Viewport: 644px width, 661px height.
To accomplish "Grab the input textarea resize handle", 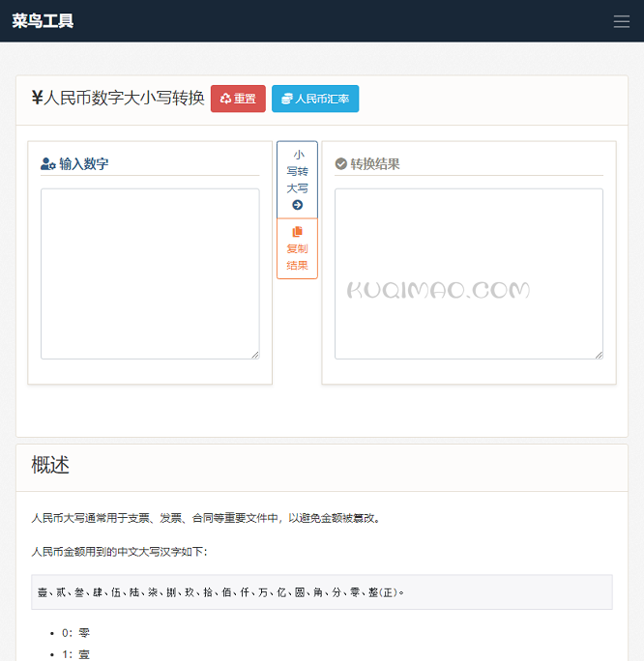I will tap(255, 356).
